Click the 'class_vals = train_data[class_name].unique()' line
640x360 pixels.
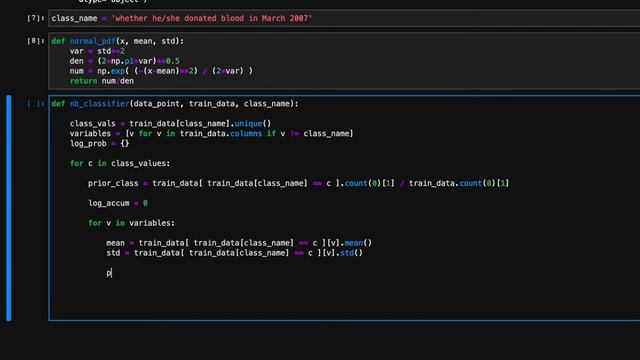(170, 123)
